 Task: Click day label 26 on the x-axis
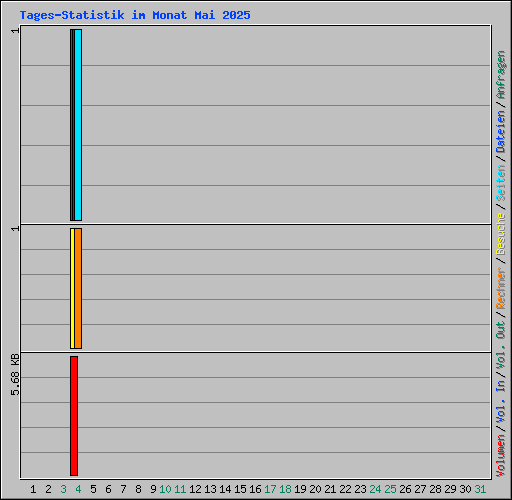(x=405, y=489)
